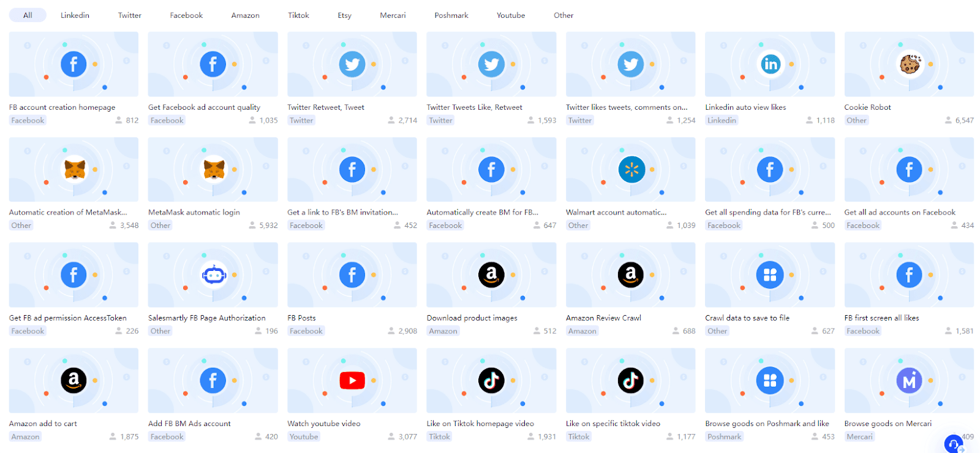
Task: Click the Linkedin tag under Linkedin auto view likes
Action: tap(722, 121)
